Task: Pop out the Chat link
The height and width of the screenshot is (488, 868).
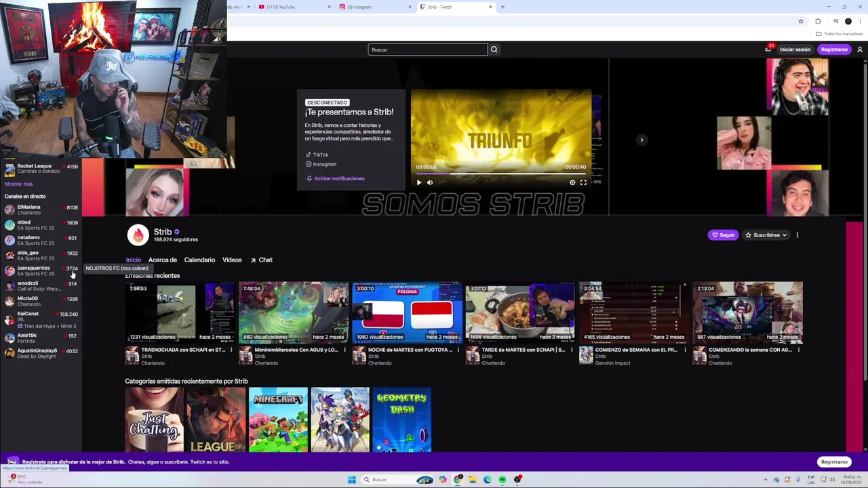Action: click(x=262, y=260)
